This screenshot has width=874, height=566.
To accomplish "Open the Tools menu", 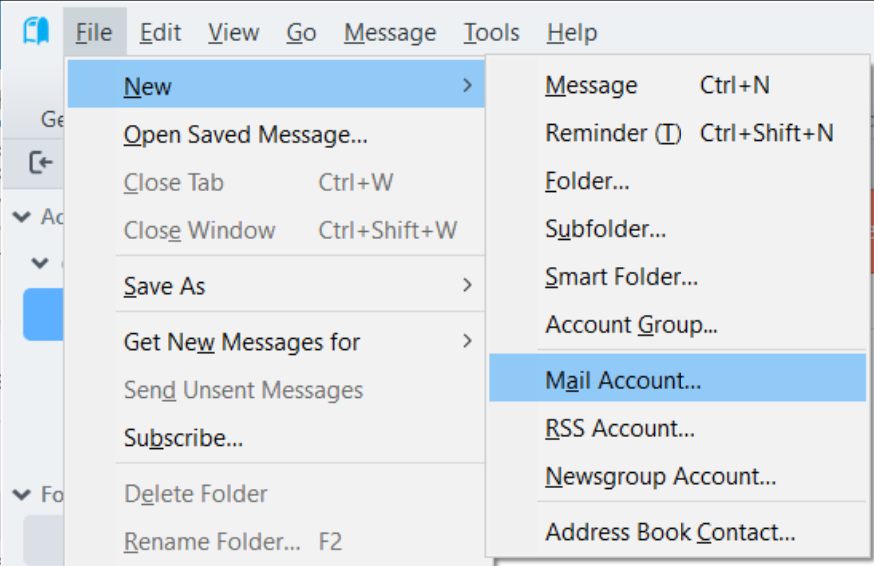I will (x=491, y=33).
